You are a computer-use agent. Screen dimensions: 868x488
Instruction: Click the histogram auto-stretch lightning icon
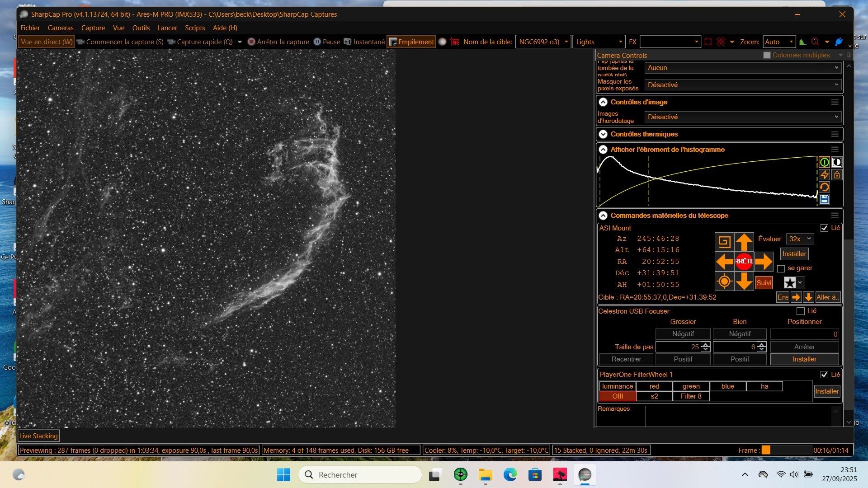click(x=824, y=175)
